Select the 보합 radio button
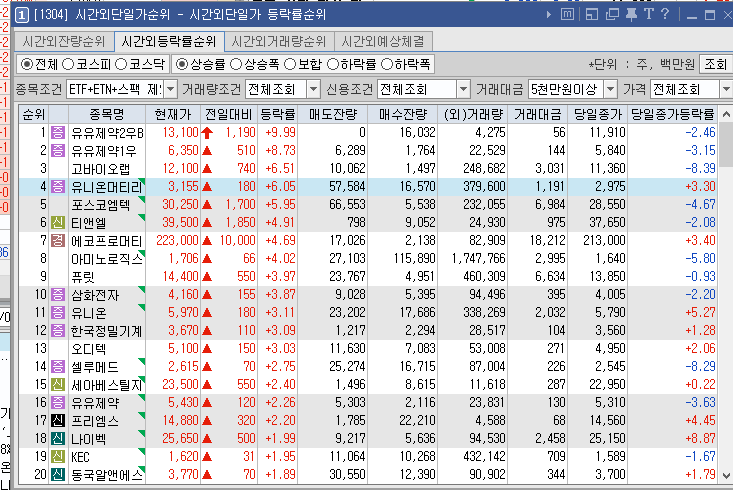The height and width of the screenshot is (490, 733). coord(290,64)
